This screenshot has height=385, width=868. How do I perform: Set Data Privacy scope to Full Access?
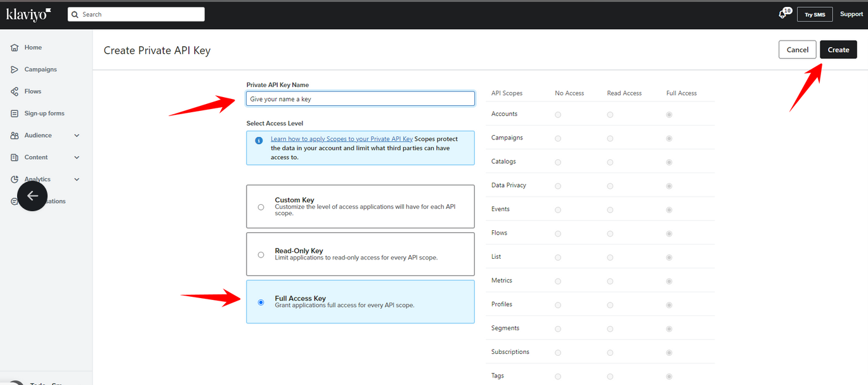[670, 186]
